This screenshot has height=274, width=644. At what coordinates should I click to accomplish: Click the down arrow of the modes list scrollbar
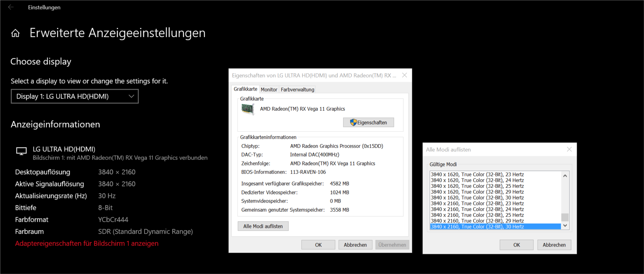click(565, 225)
